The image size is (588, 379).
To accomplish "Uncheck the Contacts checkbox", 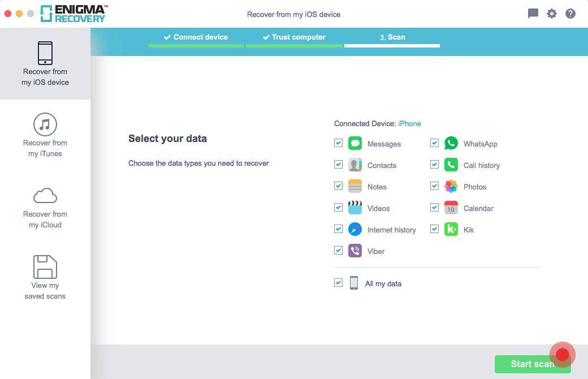I will tap(338, 165).
